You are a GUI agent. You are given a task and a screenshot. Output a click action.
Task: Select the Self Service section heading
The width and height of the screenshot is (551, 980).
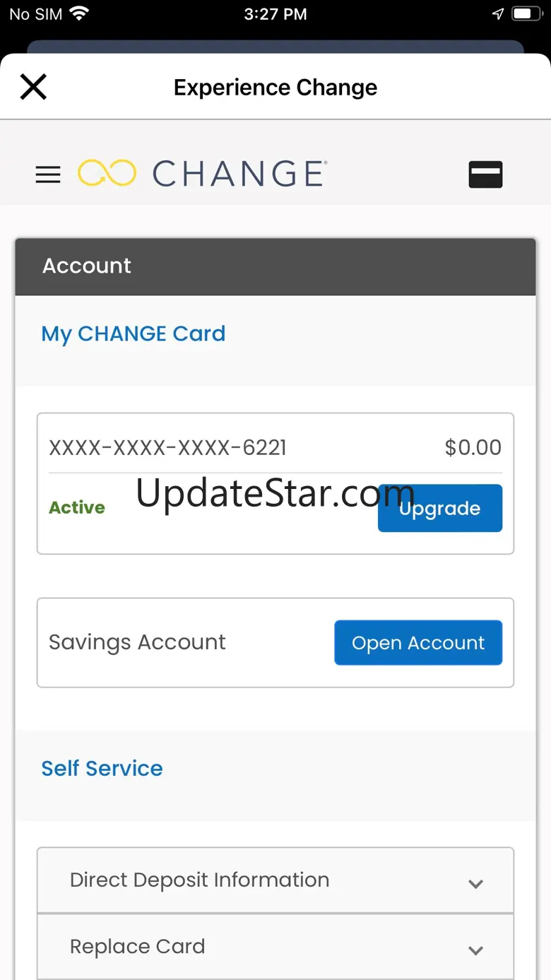(x=102, y=768)
